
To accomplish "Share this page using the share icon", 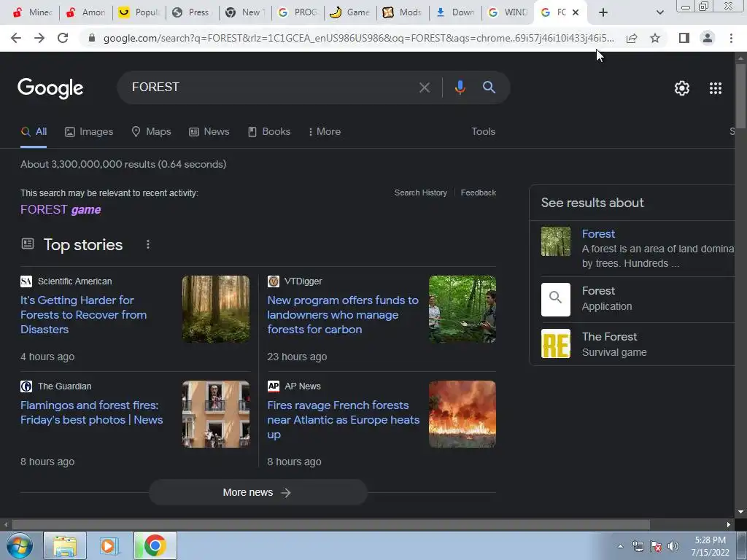I will 632,38.
